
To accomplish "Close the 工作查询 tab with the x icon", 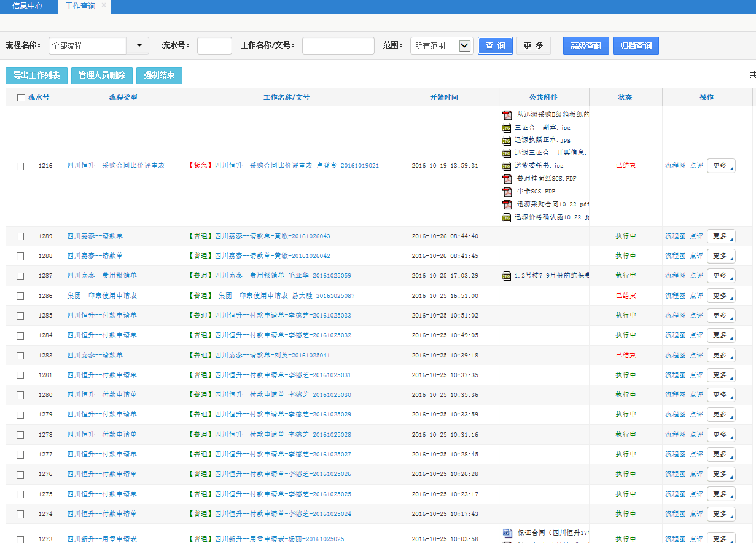I will (104, 6).
